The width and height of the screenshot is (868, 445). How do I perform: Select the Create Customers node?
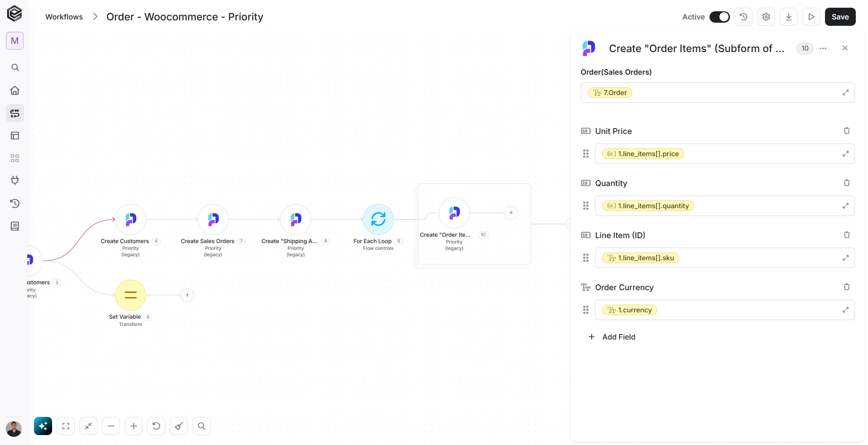(130, 220)
